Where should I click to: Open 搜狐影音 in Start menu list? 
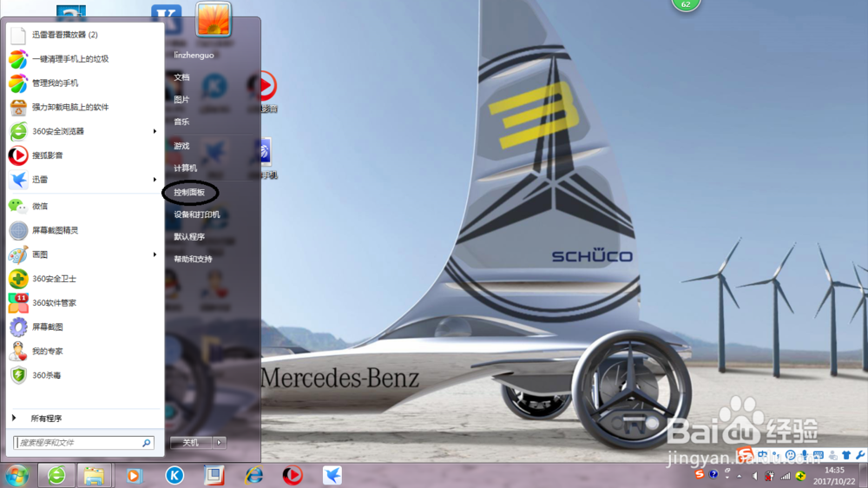pyautogui.click(x=83, y=155)
